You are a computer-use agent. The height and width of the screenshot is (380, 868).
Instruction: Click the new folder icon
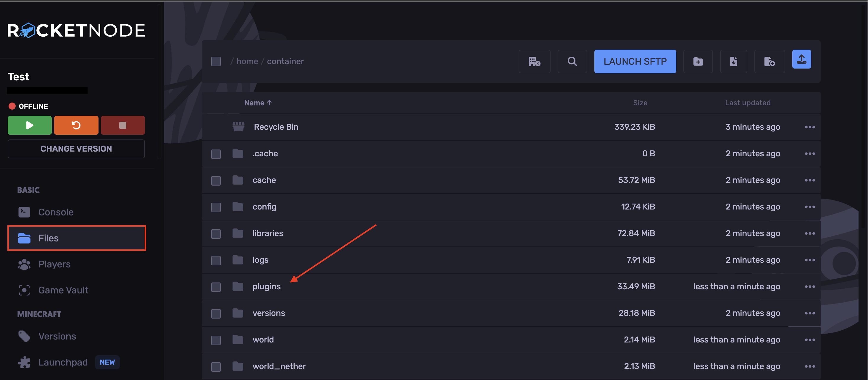(698, 61)
